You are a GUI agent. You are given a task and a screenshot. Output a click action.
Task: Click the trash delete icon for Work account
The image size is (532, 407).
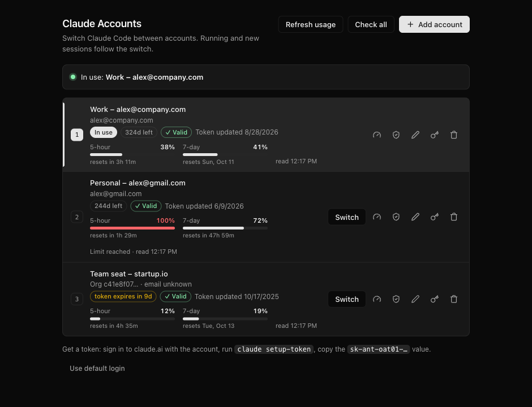tap(454, 135)
